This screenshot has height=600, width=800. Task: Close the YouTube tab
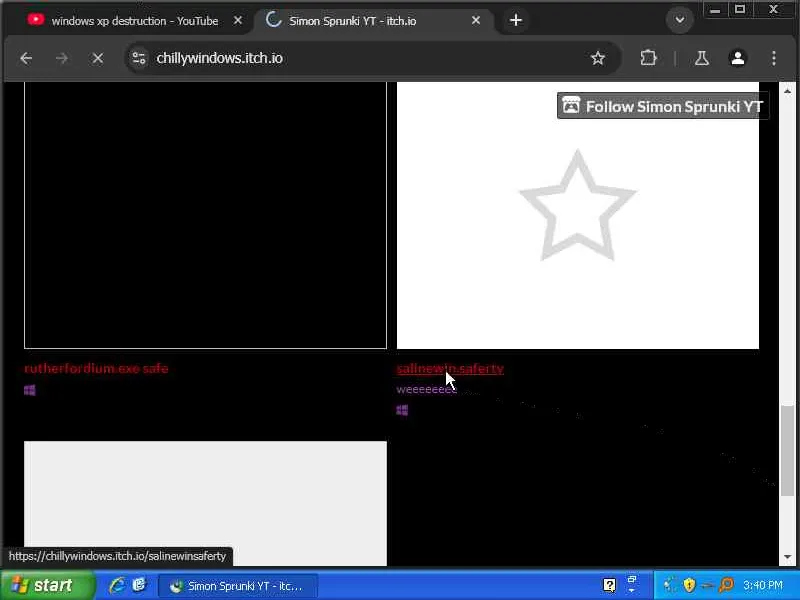coord(238,20)
